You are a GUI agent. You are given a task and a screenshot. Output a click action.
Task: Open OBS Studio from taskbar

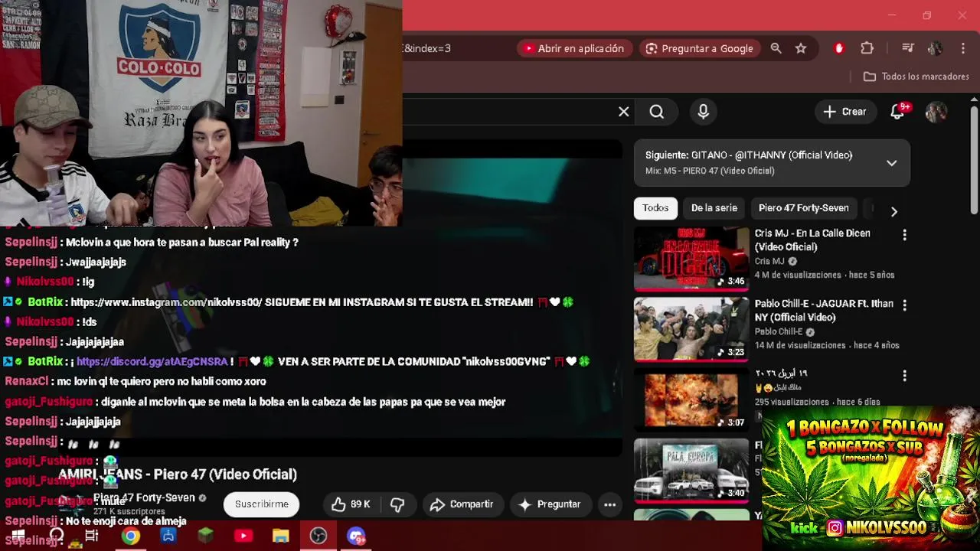(x=318, y=536)
